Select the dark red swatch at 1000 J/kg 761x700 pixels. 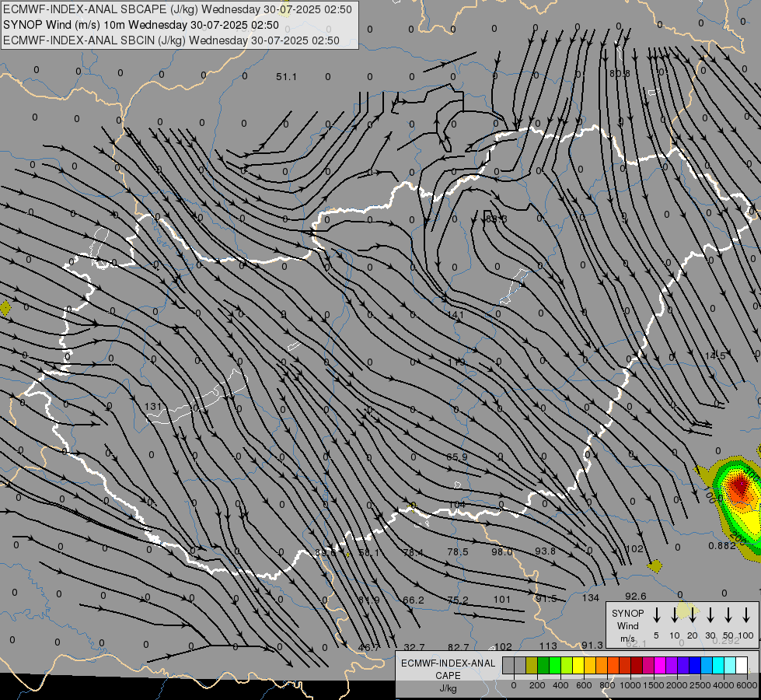637,665
